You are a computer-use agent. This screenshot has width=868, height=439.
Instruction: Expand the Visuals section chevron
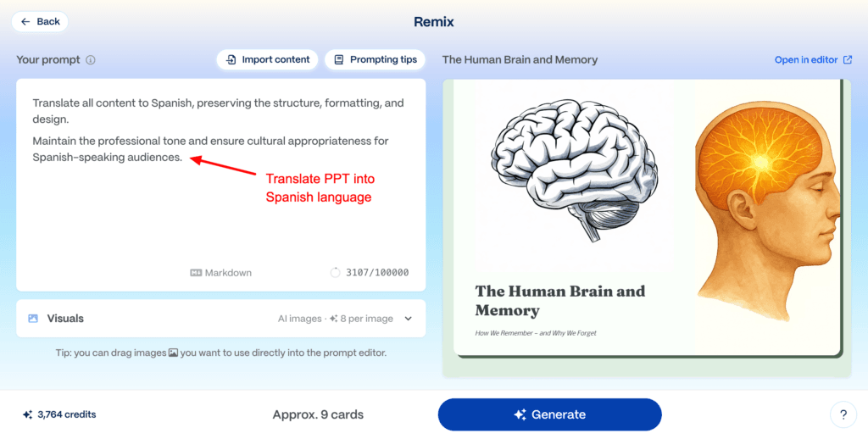[408, 319]
